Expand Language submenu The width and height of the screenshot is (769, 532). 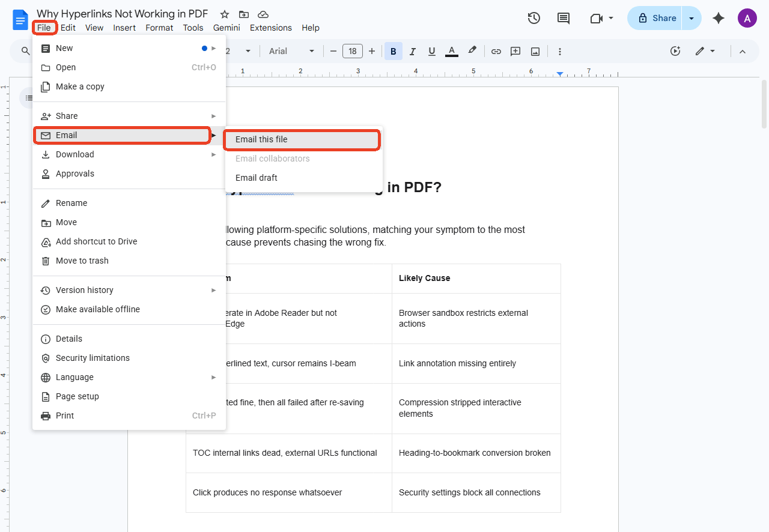[129, 377]
